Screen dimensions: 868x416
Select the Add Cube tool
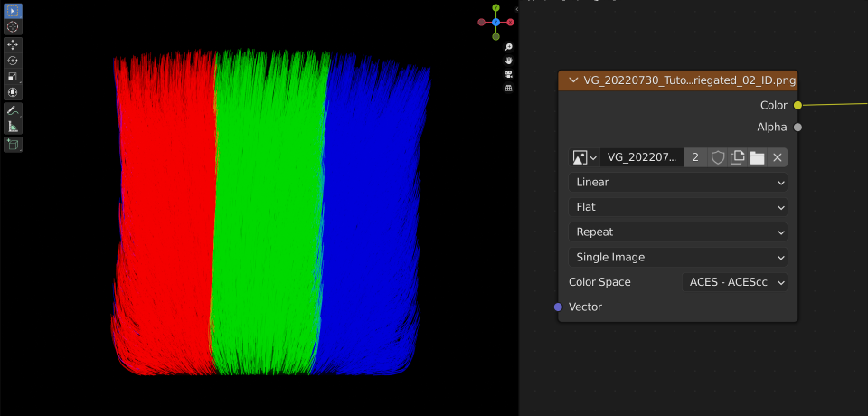[x=13, y=145]
